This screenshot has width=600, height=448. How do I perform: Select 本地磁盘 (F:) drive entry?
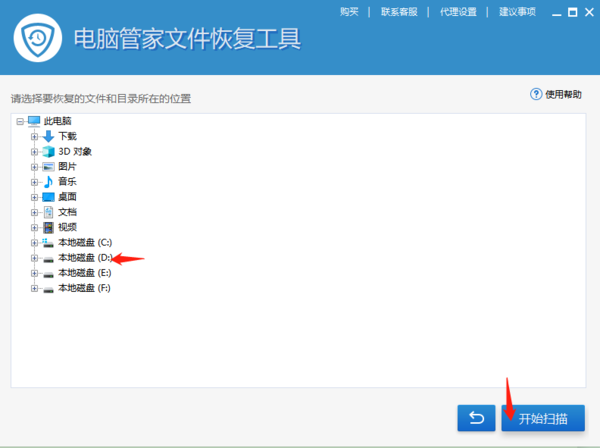pyautogui.click(x=84, y=288)
